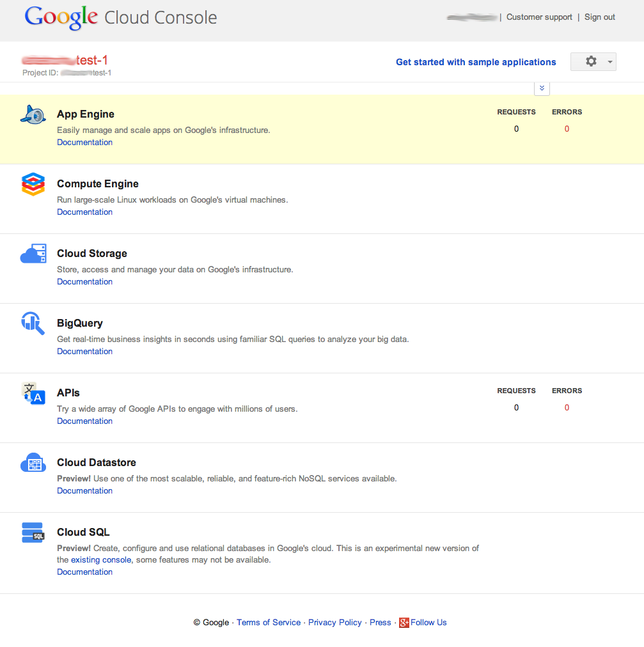Viewport: 644px width, 647px height.
Task: Open Compute Engine via its stacked icon
Action: (33, 183)
